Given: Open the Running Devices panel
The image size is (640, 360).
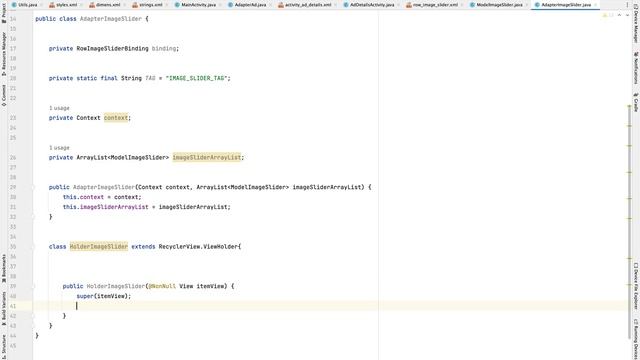Looking at the screenshot, I should pyautogui.click(x=636, y=339).
